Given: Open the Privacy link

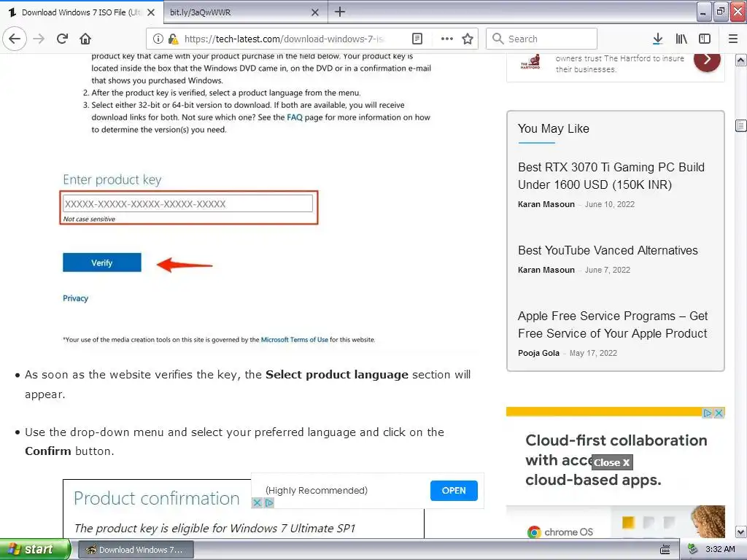Looking at the screenshot, I should [x=75, y=298].
